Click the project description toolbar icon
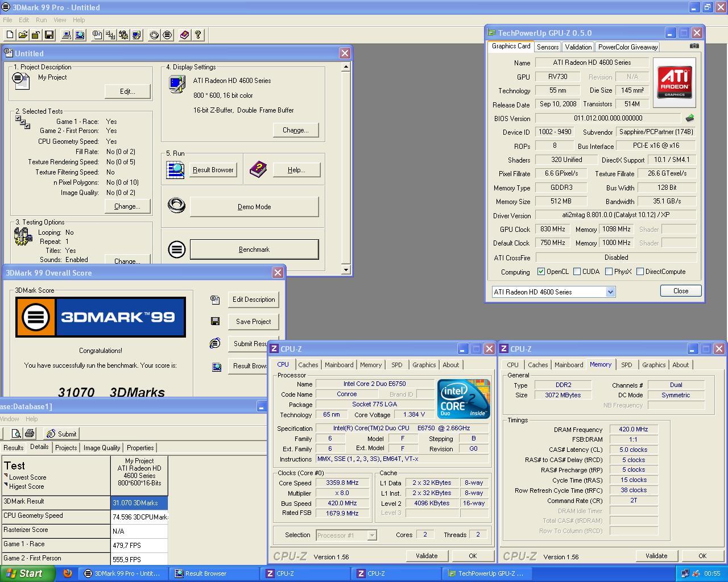This screenshot has height=582, width=728. (x=97, y=35)
